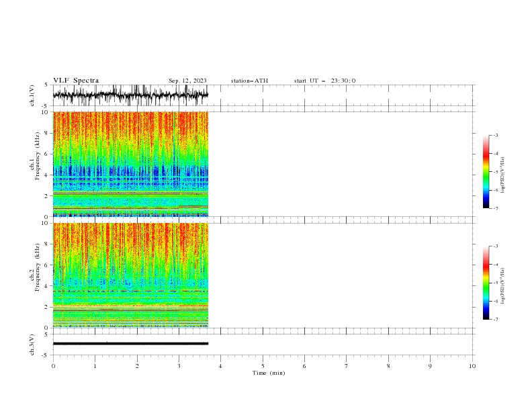Click the "9" tick on the time axis
The image size is (532, 411).
point(430,366)
